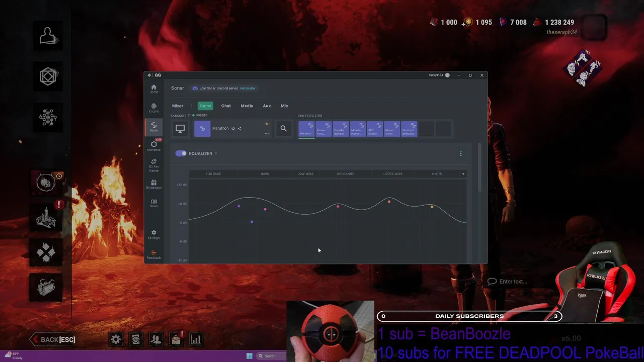Click the Quickset help question mark
644x362 pixels.
(189, 116)
